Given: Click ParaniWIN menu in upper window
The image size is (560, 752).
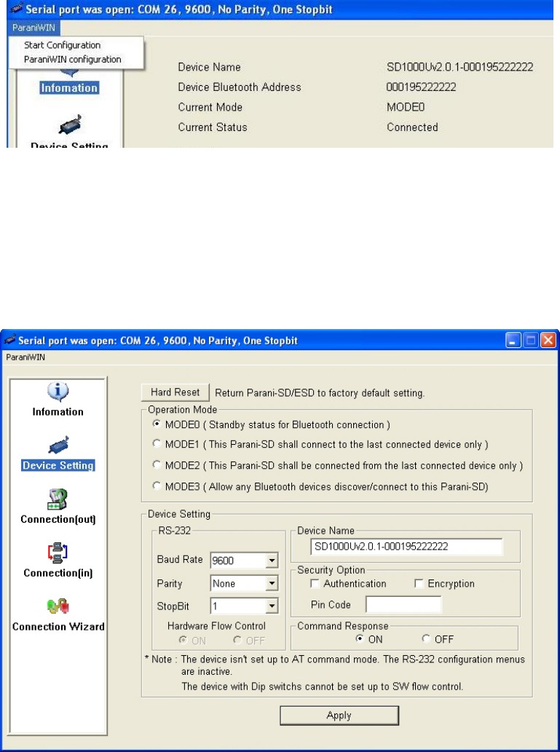Looking at the screenshot, I should [33, 28].
